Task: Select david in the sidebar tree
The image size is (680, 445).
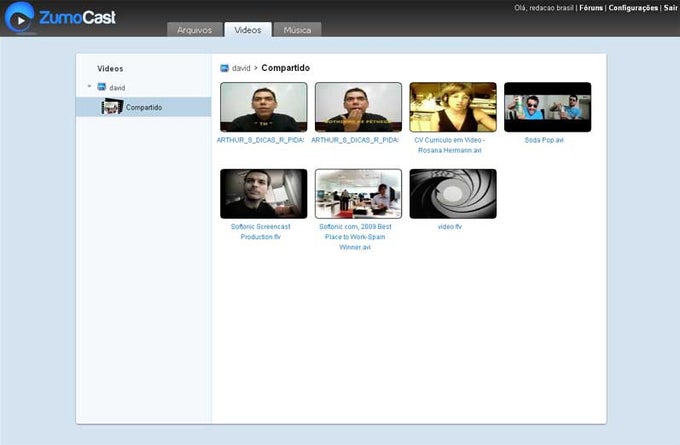Action: click(117, 88)
